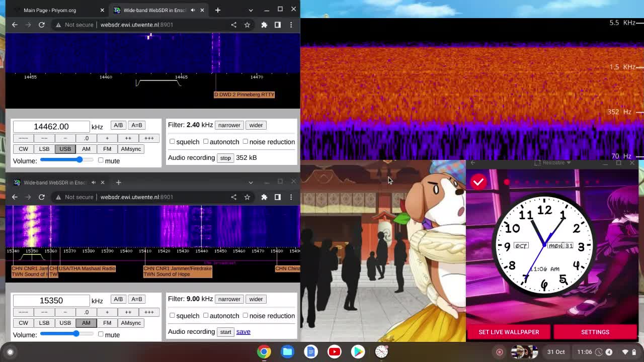Open extensions puzzle icon in top Chrome window

pos(264,25)
